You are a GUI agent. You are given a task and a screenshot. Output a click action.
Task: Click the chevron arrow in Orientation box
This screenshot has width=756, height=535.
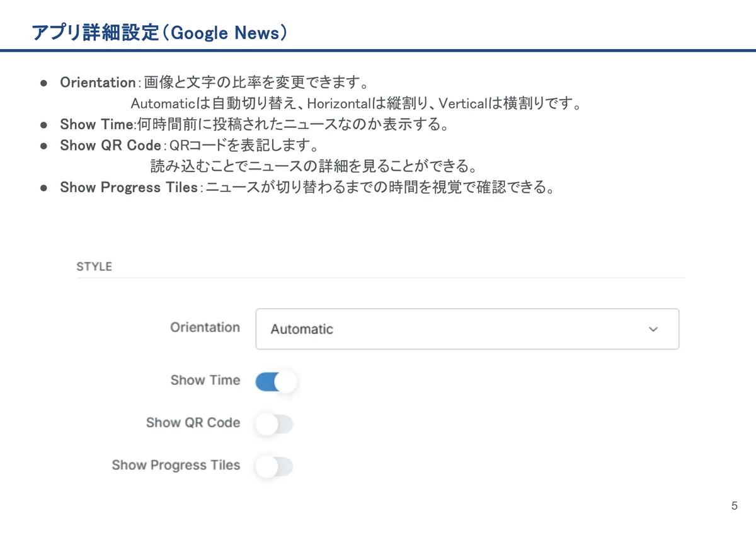pyautogui.click(x=653, y=329)
